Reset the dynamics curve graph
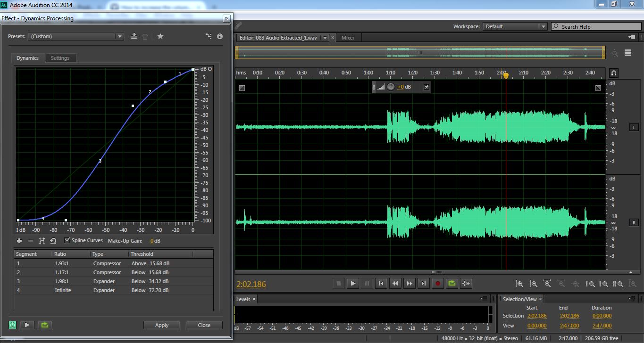The image size is (644, 343). pyautogui.click(x=53, y=241)
